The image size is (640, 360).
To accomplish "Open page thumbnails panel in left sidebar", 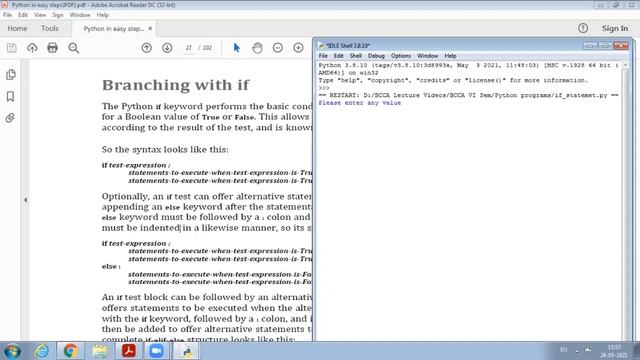I will click(11, 74).
